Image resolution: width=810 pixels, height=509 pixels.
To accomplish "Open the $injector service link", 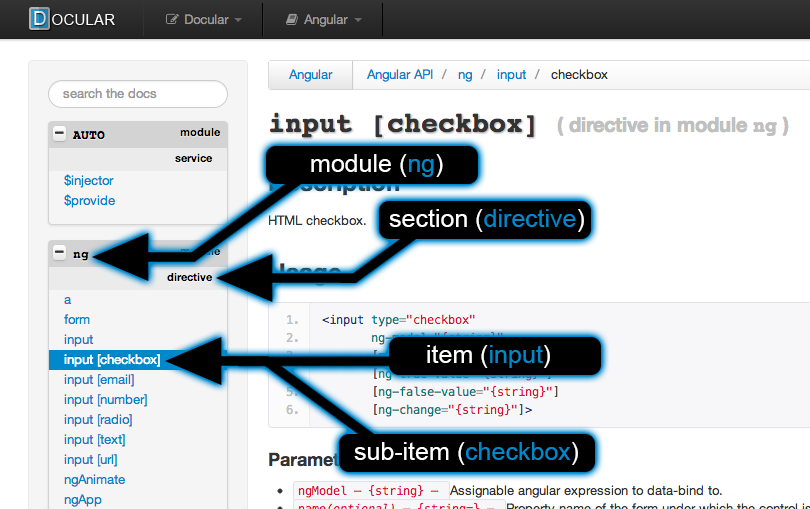I will click(x=88, y=180).
